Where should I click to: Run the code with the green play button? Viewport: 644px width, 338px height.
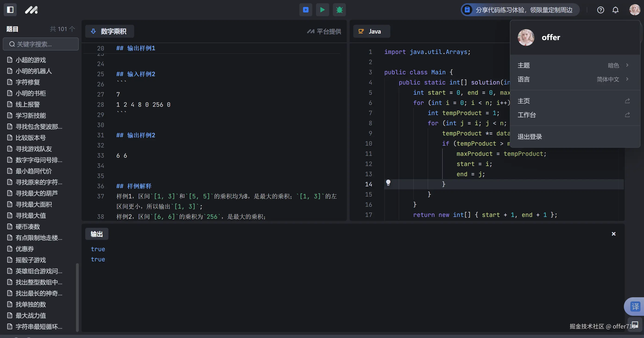point(322,10)
